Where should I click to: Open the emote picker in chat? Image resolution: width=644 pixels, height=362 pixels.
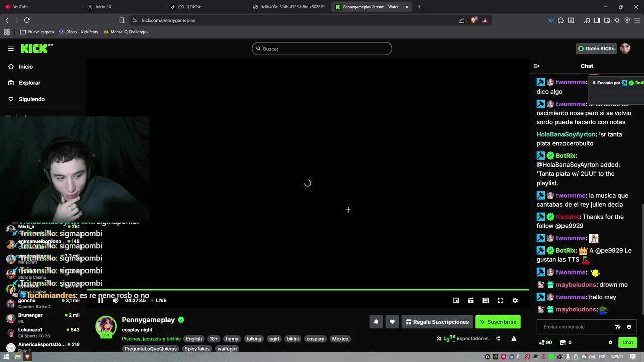coord(629,327)
